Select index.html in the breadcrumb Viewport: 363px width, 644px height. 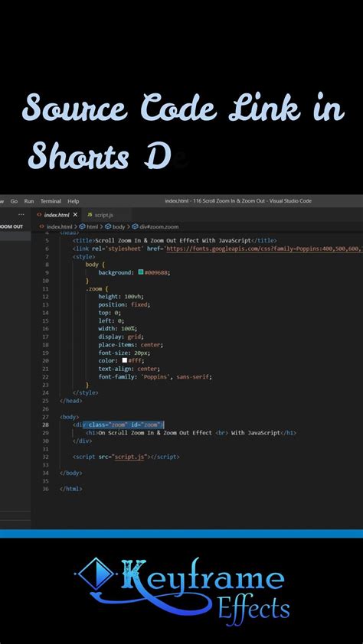pos(59,226)
